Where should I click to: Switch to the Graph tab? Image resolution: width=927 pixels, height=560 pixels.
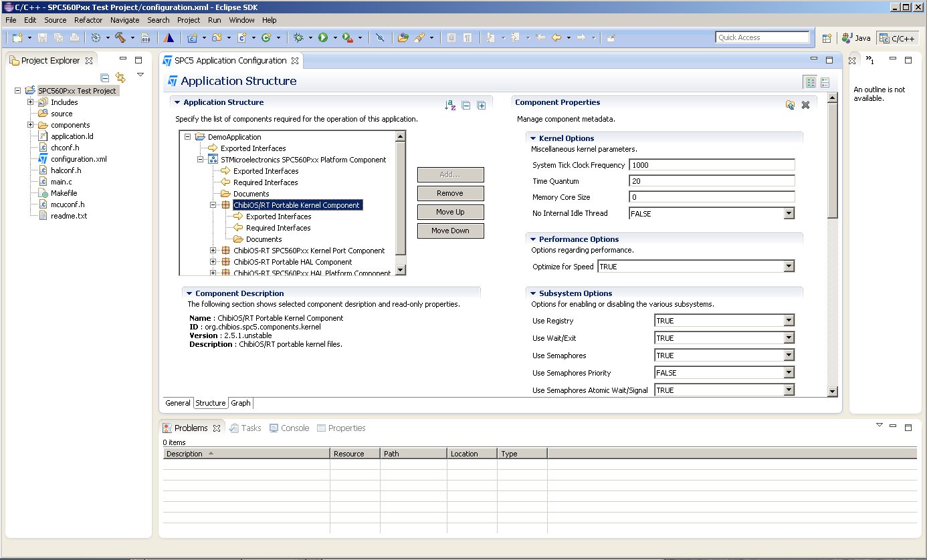(x=241, y=403)
